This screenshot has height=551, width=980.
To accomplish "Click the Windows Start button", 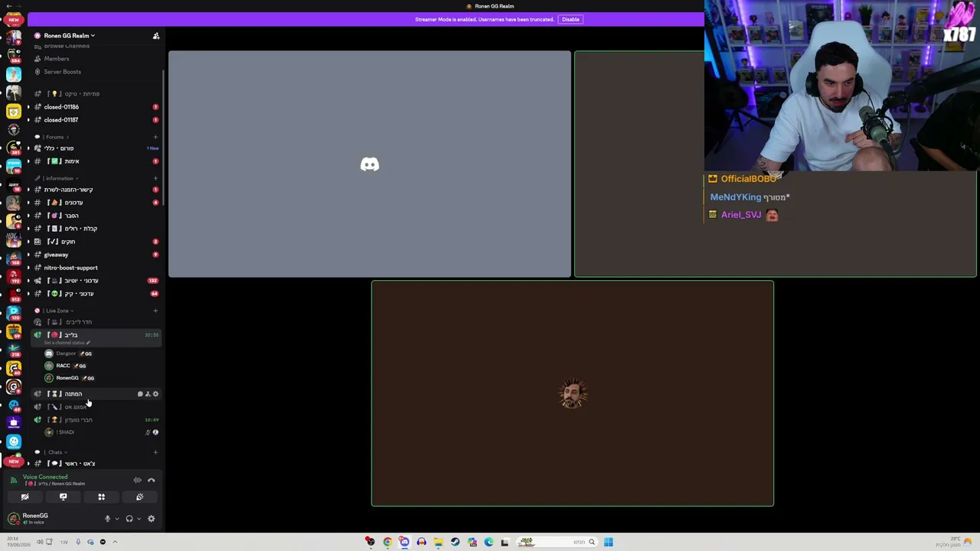I will point(608,543).
